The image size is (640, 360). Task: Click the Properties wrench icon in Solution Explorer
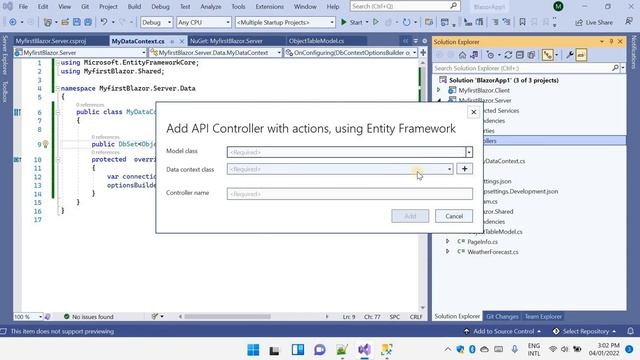click(570, 55)
